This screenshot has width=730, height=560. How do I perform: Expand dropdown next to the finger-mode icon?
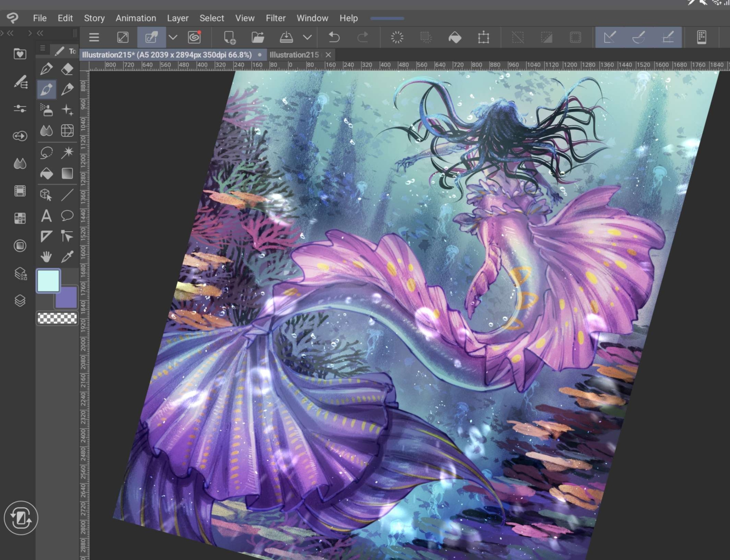(173, 37)
